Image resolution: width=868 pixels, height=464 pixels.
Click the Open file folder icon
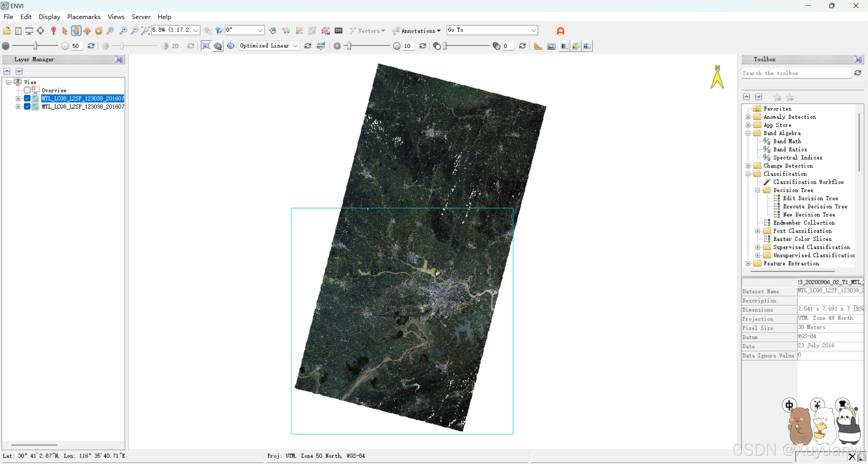(x=7, y=31)
